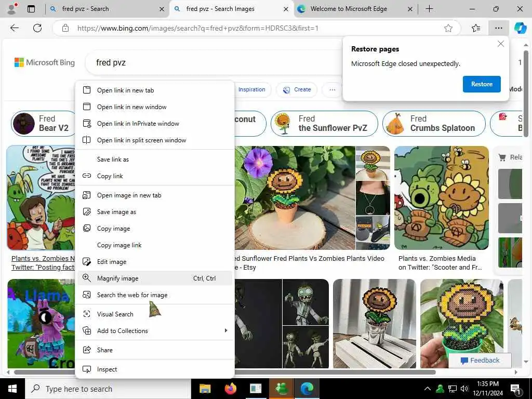Click the Feedback button
Viewport: 532px width, 399px height.
pos(480,361)
